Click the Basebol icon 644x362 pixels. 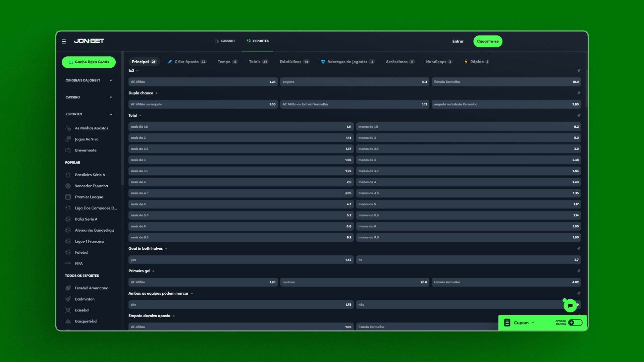(68, 310)
